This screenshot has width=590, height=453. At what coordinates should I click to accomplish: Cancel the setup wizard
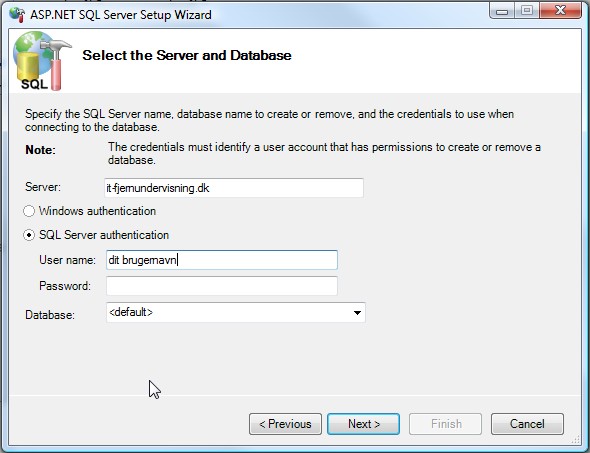coord(527,424)
